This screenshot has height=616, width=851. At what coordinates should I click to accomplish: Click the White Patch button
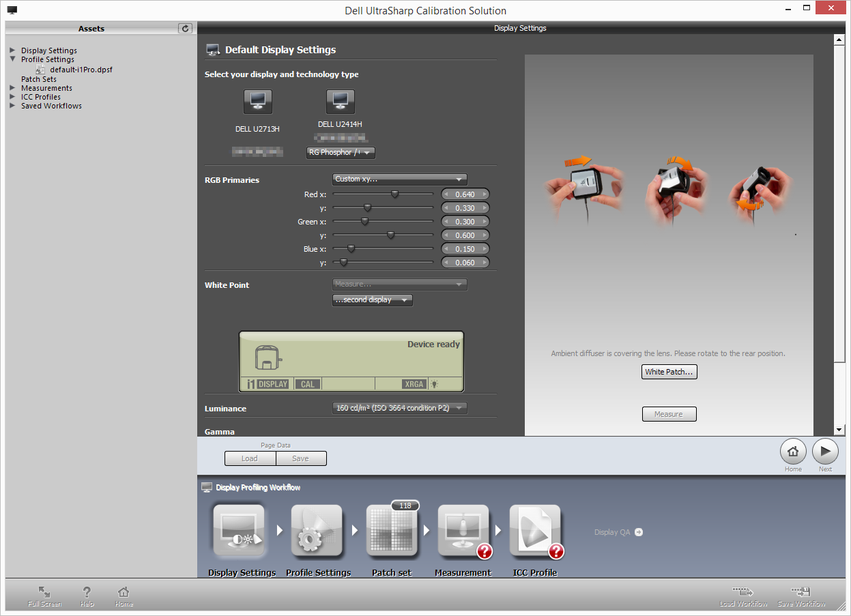(x=669, y=372)
